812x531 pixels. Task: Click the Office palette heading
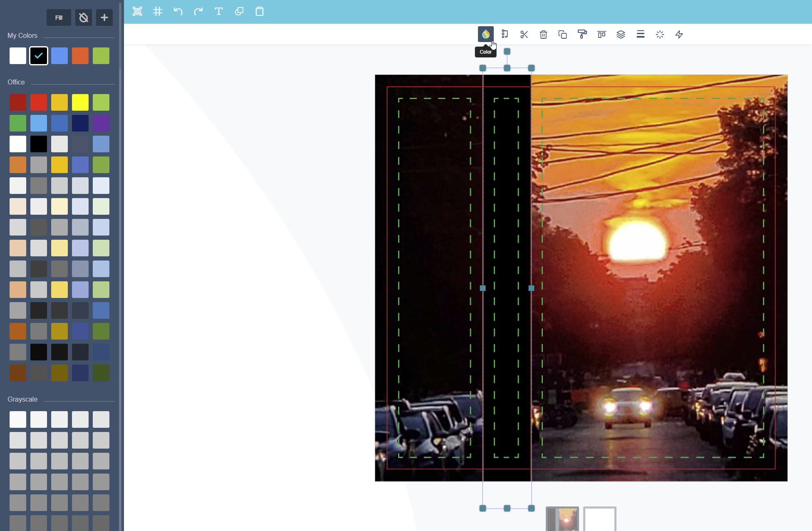(x=16, y=82)
